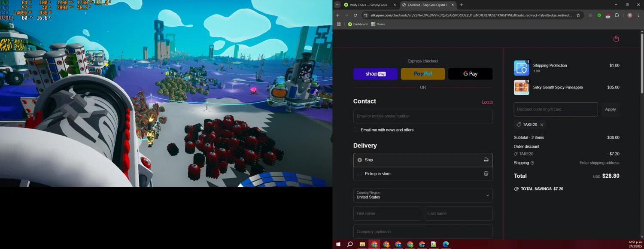Click the total price $28.80
The height and width of the screenshot is (249, 644).
(611, 176)
